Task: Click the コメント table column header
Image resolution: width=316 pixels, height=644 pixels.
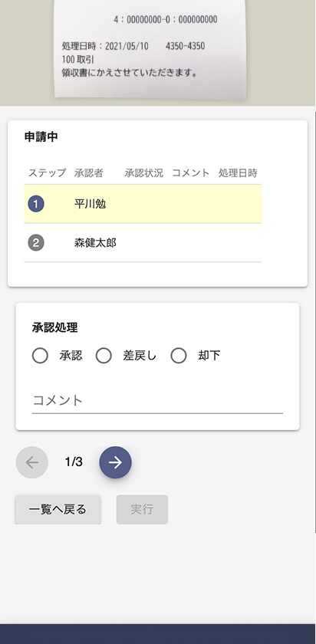Action: tap(191, 173)
